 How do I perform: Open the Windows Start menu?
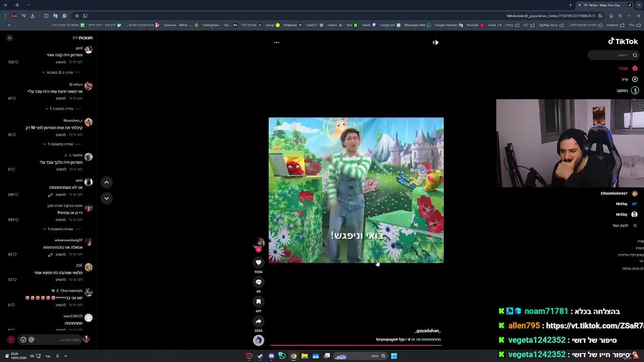[x=394, y=356]
